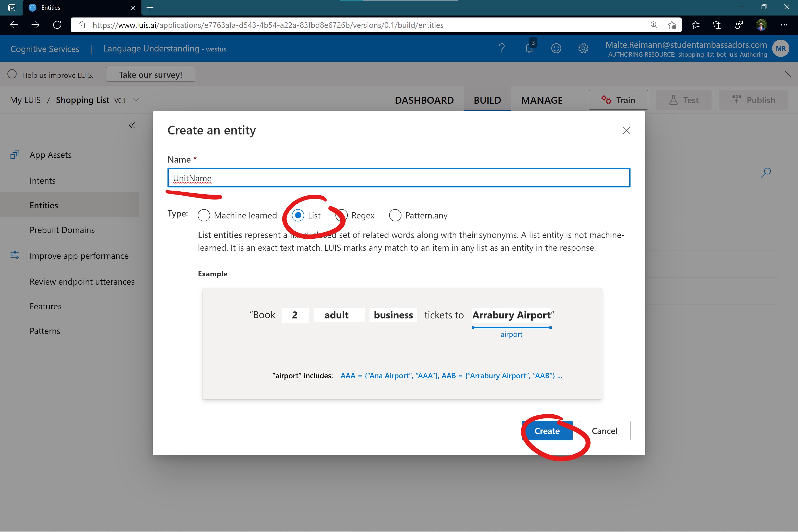
Task: Open the settings gear icon
Action: 583,49
